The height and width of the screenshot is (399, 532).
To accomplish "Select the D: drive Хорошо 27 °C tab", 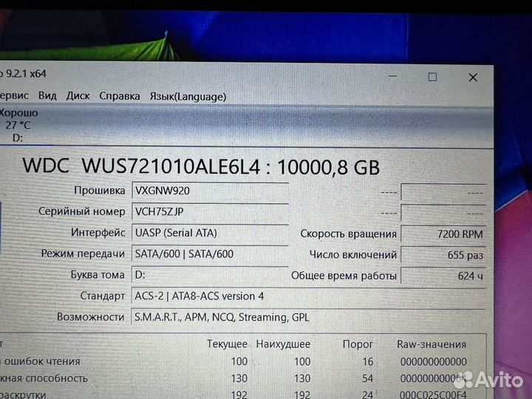I will click(x=18, y=125).
